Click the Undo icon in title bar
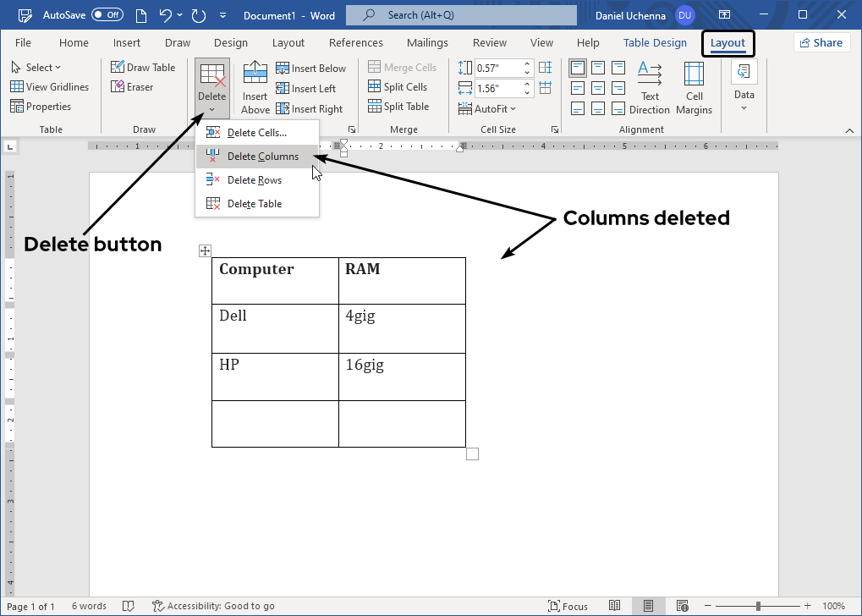The height and width of the screenshot is (616, 862). (x=166, y=15)
